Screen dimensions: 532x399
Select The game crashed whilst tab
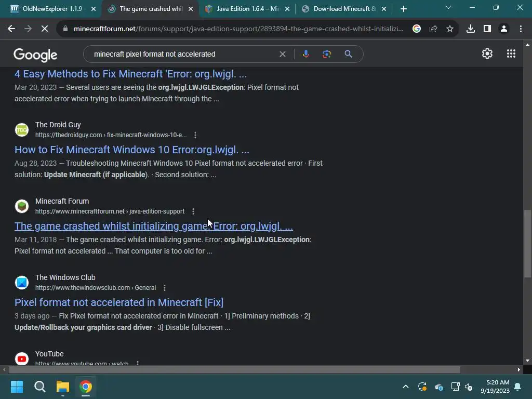[x=150, y=9]
